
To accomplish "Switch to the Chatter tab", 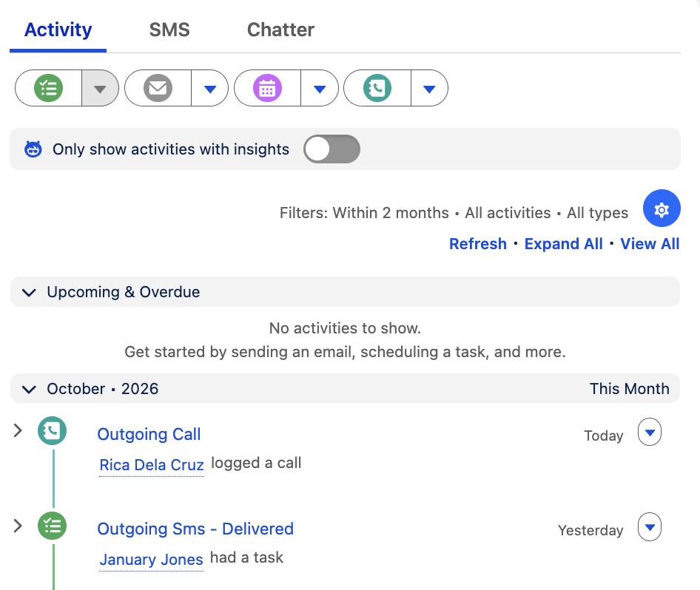I will 280,30.
